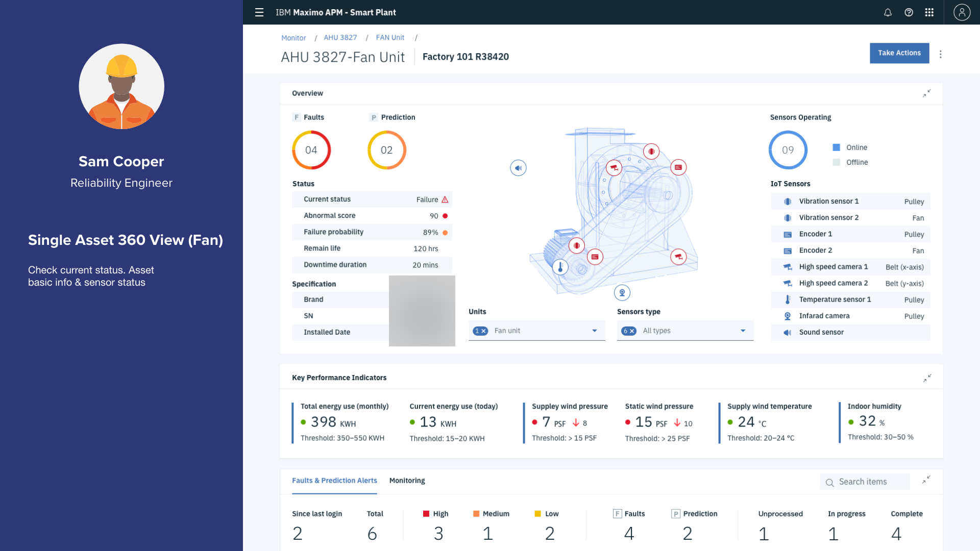Click the Medium severity orange swatch

pyautogui.click(x=476, y=514)
